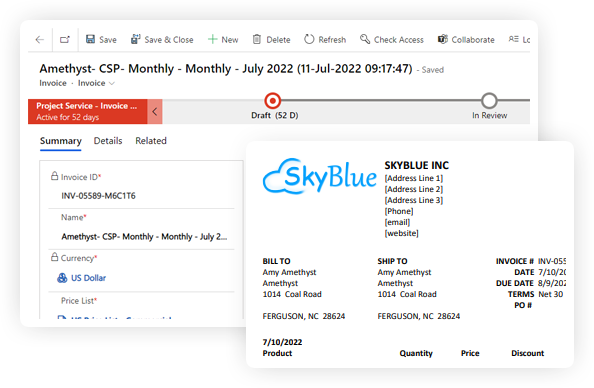This screenshot has width=594, height=388.
Task: Open record in new window icon
Action: [65, 39]
